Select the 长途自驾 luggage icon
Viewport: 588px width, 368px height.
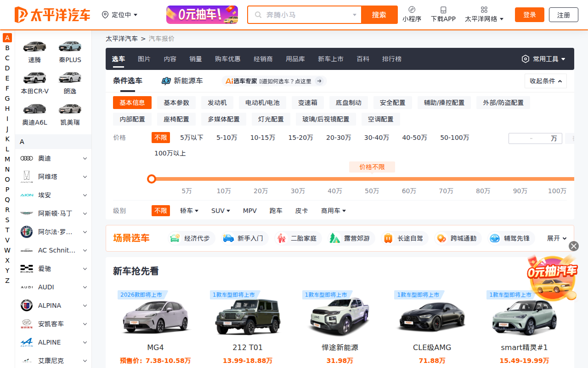[388, 238]
